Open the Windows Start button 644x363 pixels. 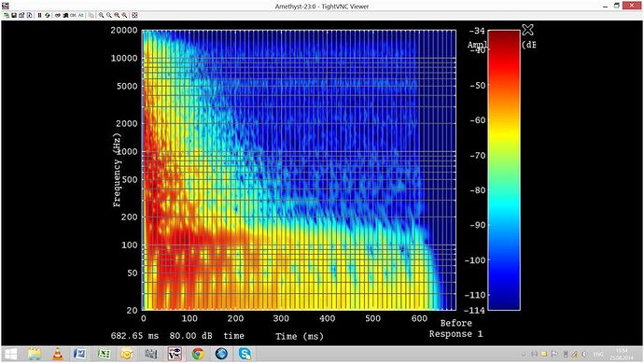(10, 354)
